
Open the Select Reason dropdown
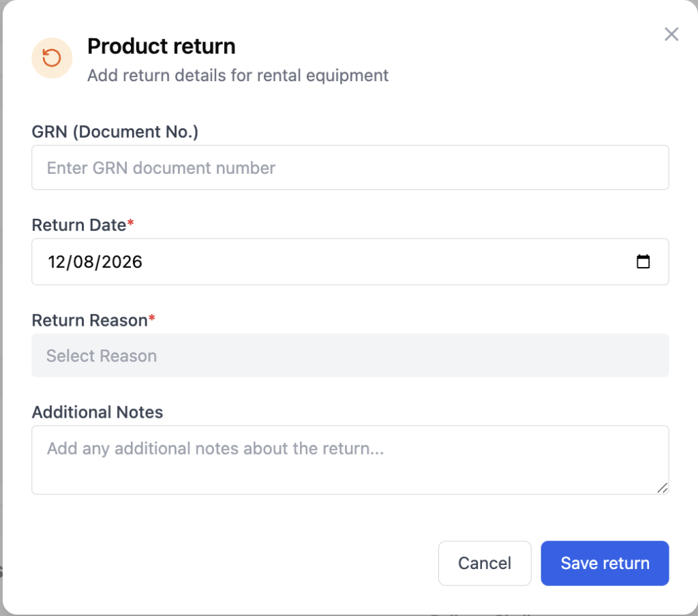point(350,356)
